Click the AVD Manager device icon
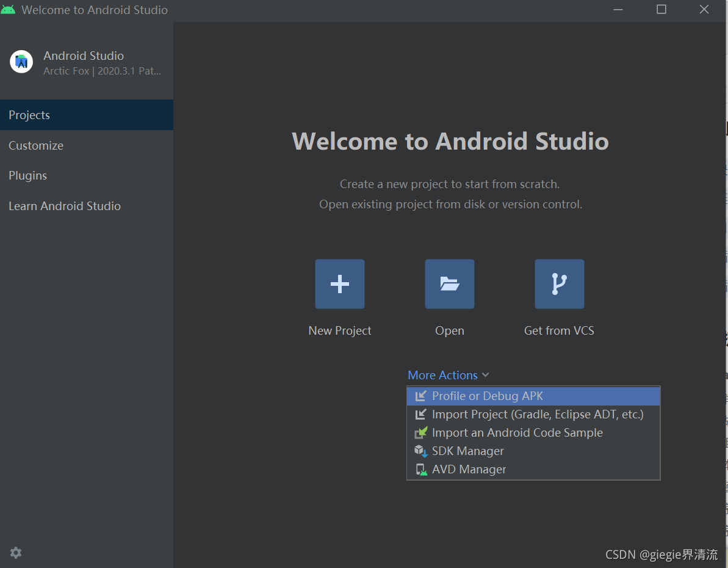The height and width of the screenshot is (568, 728). click(421, 470)
